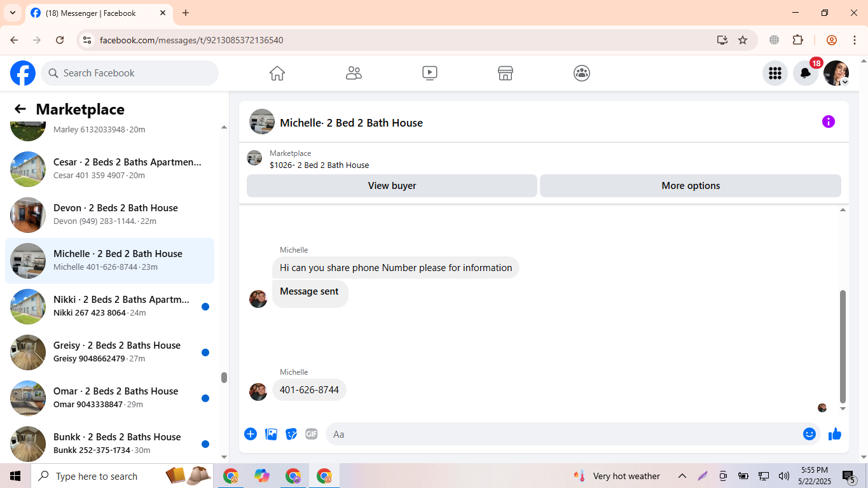The image size is (868, 488).
Task: Close the Messenger | Facebook tab
Action: (163, 13)
